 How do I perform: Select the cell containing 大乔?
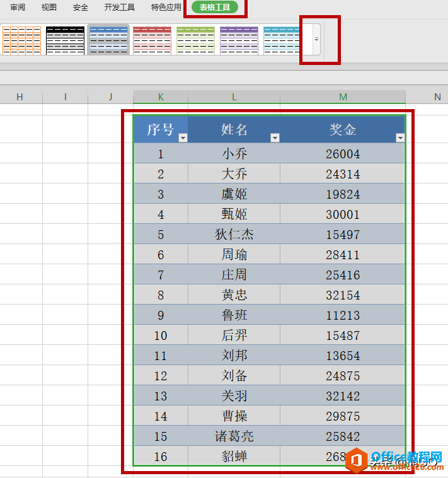(234, 173)
